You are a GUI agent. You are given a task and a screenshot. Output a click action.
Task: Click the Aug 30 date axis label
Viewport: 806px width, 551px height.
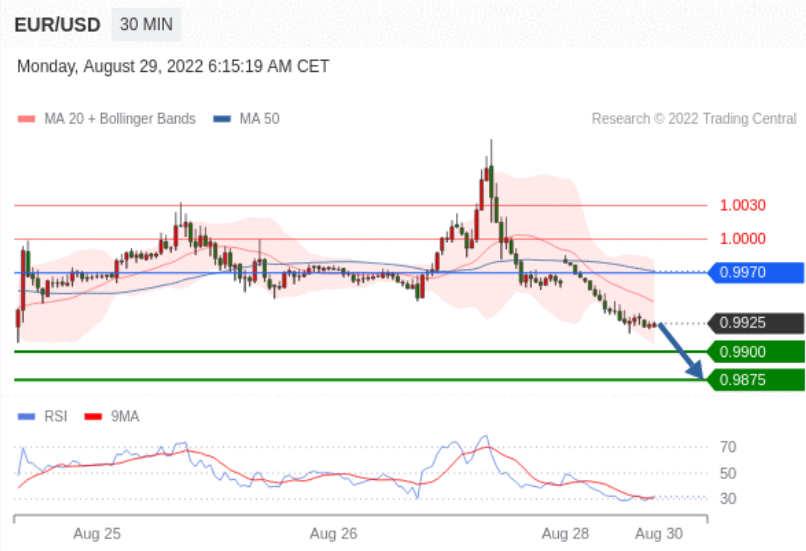[x=659, y=534]
